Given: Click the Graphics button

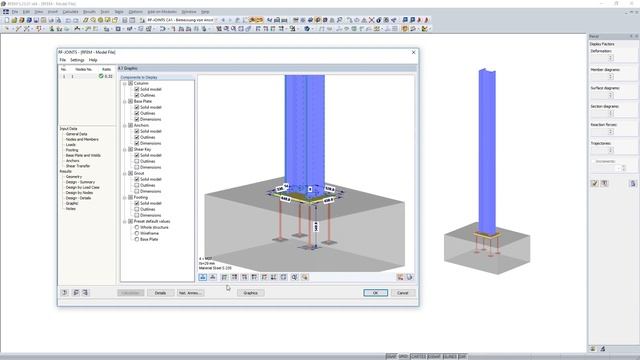Looking at the screenshot, I should pos(251,293).
